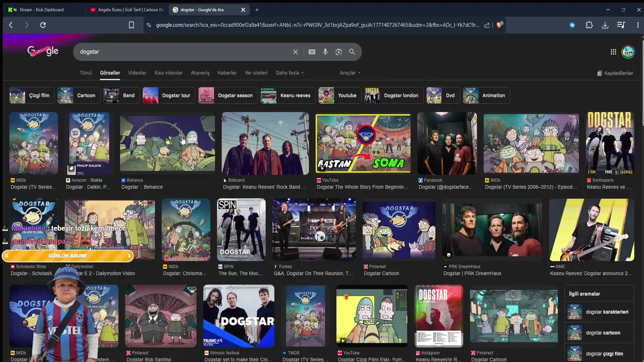Filter images by Youtube chip

340,96
